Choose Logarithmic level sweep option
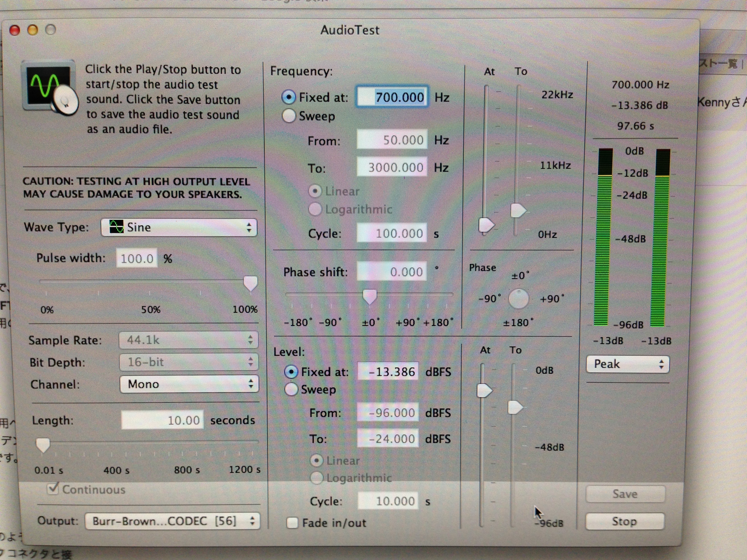The height and width of the screenshot is (560, 747). 317,478
